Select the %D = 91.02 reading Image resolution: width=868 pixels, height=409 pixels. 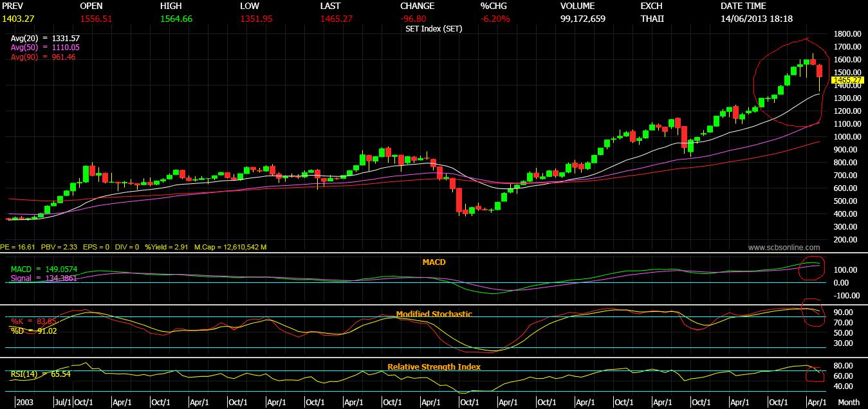pos(33,331)
